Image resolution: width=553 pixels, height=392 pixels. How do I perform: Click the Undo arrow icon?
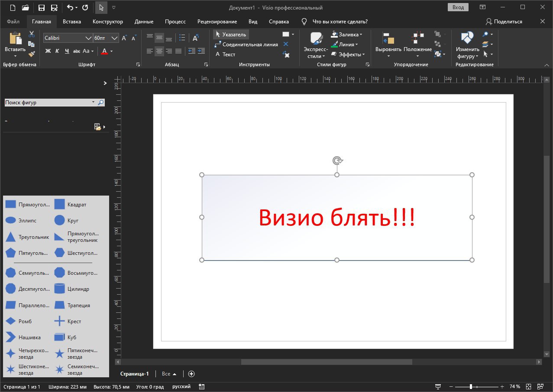[x=70, y=7]
